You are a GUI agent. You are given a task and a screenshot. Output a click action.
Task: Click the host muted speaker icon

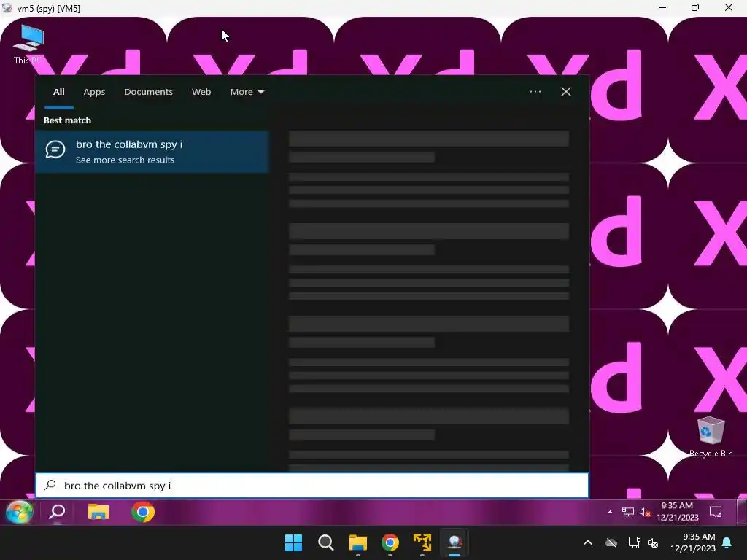pos(653,542)
